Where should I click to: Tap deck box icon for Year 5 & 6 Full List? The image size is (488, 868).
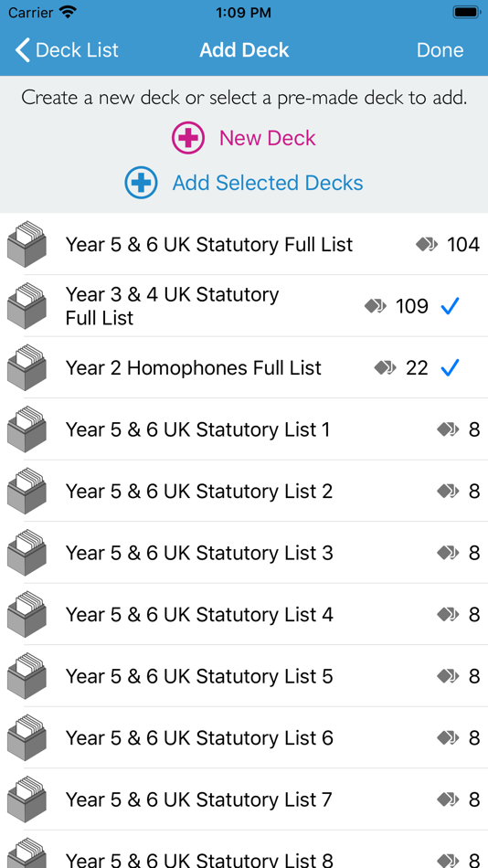tap(27, 244)
